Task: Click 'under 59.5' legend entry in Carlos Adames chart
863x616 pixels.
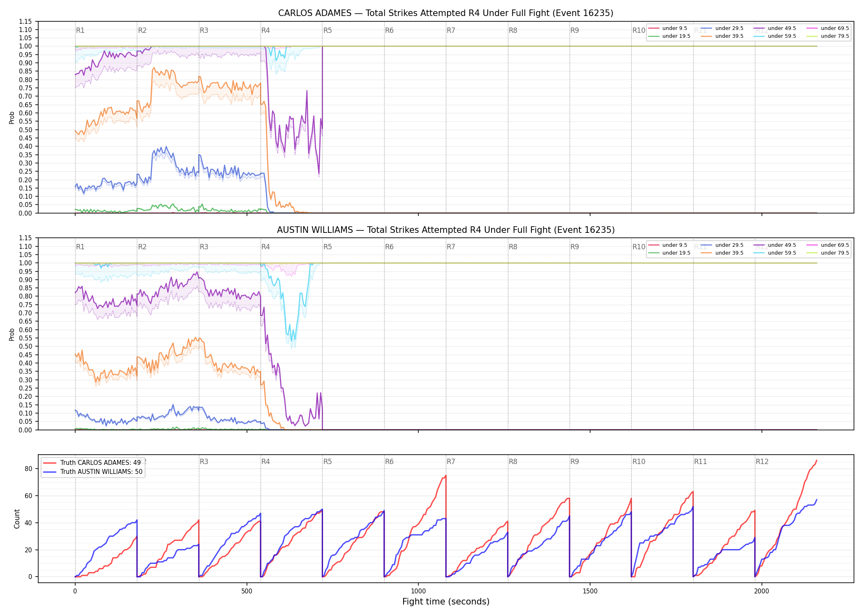Action: tap(775, 36)
